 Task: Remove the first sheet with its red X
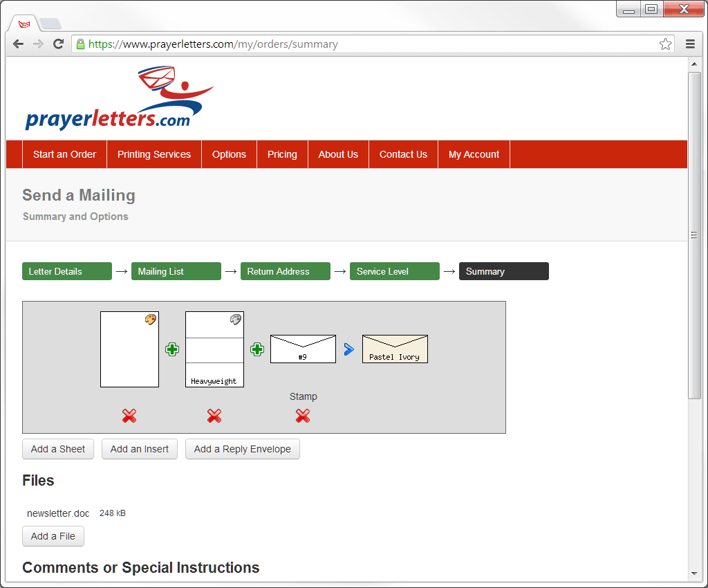click(x=129, y=416)
